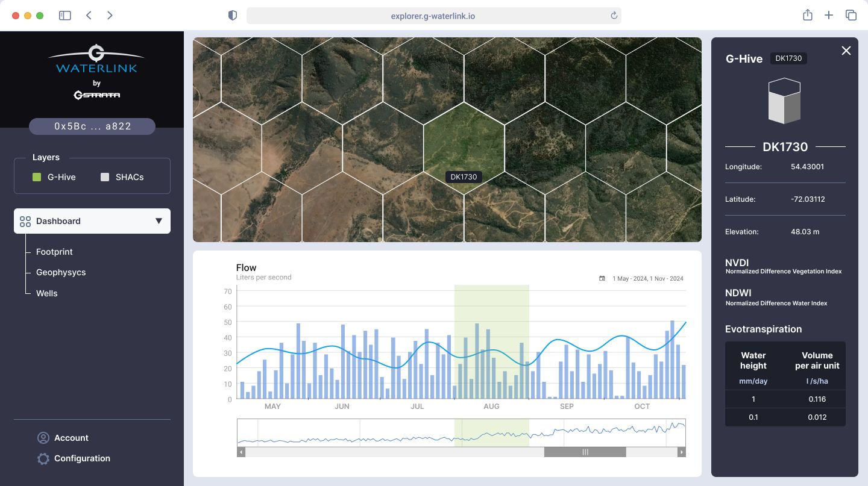Open the Footprint menu item
This screenshot has width=868, height=486.
pos(54,252)
